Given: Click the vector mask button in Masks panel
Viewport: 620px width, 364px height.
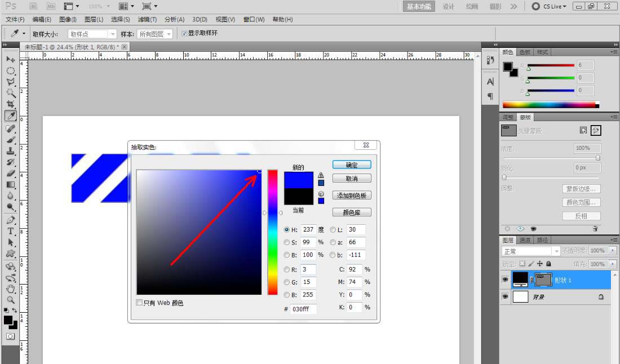Looking at the screenshot, I should [596, 130].
